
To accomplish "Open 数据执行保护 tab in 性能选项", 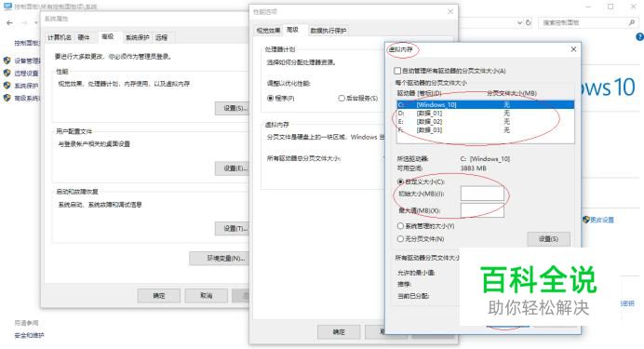I will pyautogui.click(x=328, y=31).
